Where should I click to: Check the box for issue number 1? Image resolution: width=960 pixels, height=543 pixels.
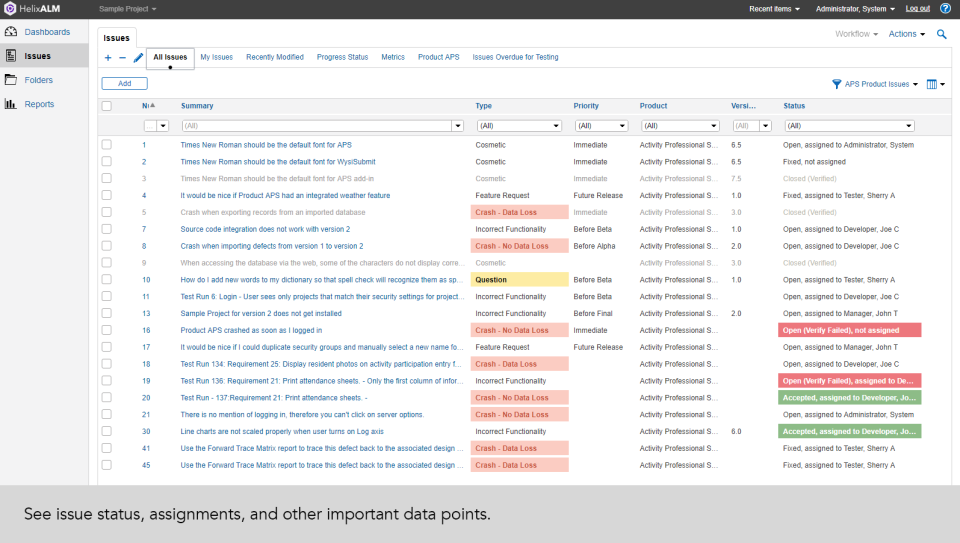click(x=107, y=145)
